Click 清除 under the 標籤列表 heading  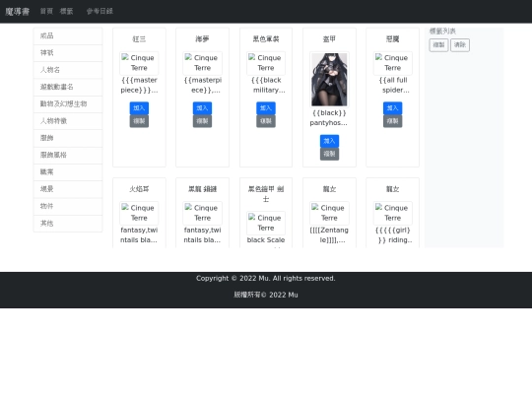coord(460,45)
